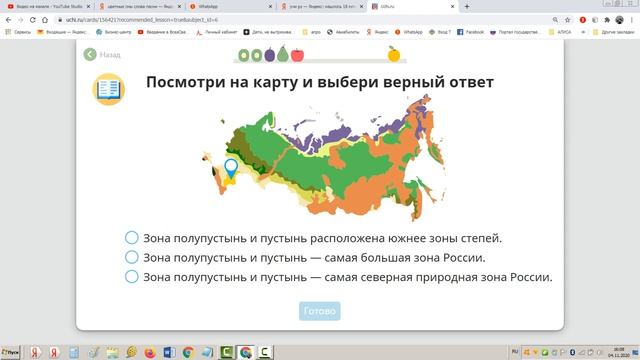This screenshot has width=640, height=360.
Task: Click the blue location pin on the map
Action: click(231, 168)
